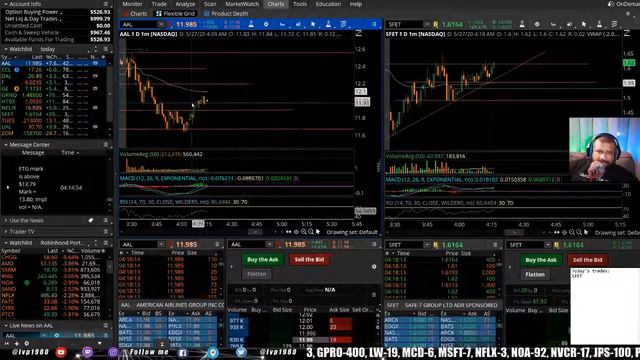This screenshot has height=360, width=640.
Task: Open the Use the News panel menu icon
Action: point(106,220)
